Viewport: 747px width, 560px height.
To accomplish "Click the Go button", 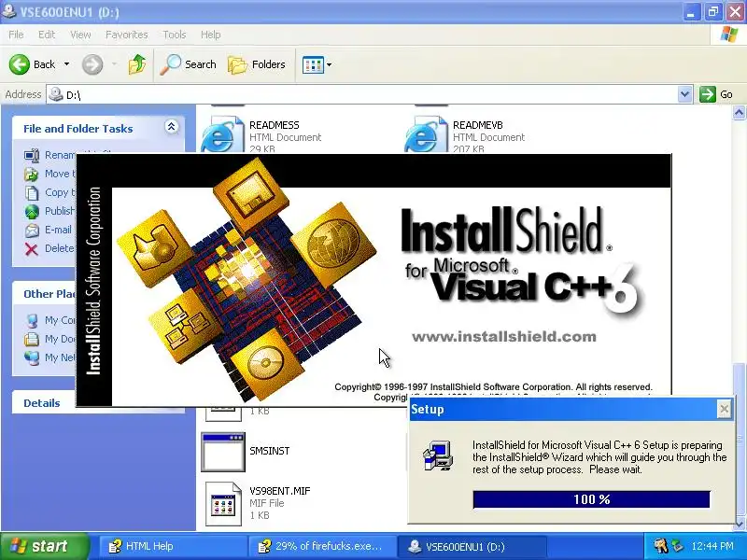I will point(716,94).
